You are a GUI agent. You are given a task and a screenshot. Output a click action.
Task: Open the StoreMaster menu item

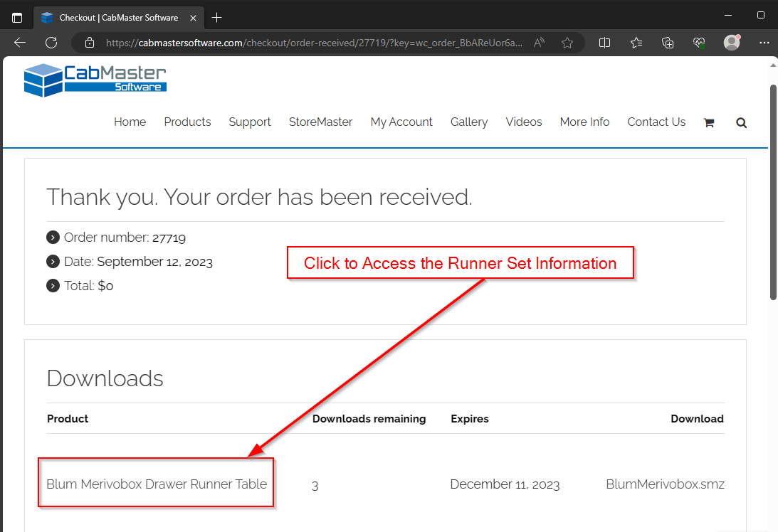tap(320, 122)
